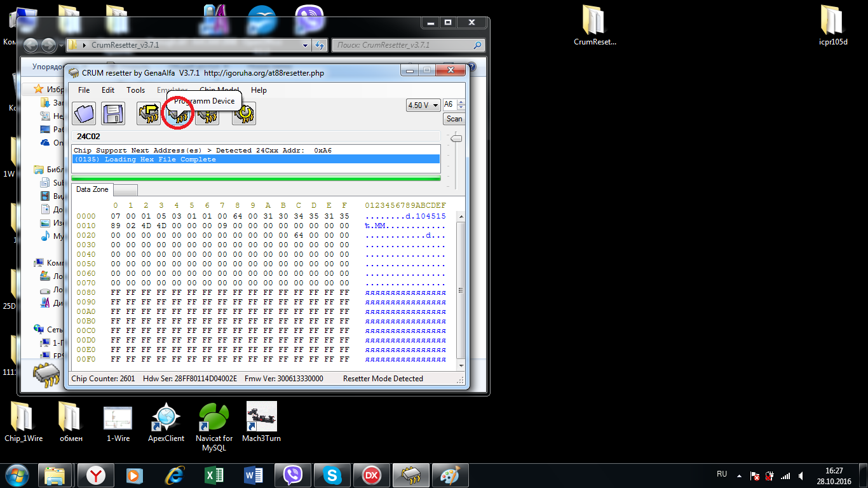
Task: Click the A6 address input field
Action: click(x=449, y=105)
